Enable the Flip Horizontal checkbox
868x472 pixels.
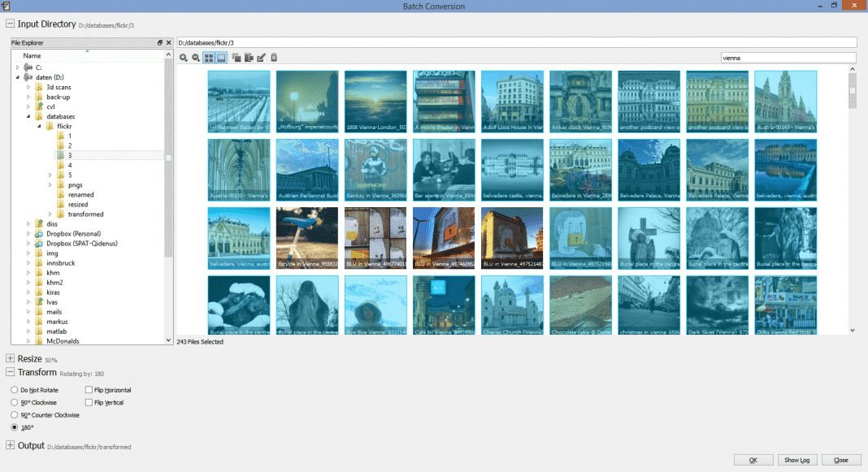(109, 390)
